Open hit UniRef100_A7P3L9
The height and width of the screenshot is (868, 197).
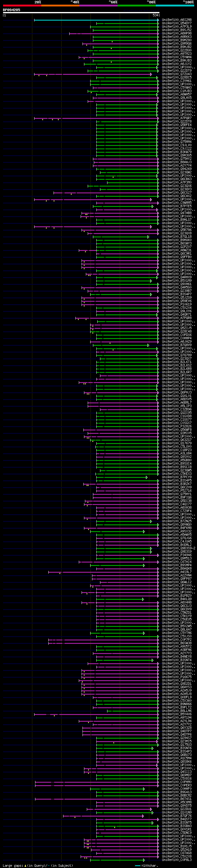tap(177, 27)
